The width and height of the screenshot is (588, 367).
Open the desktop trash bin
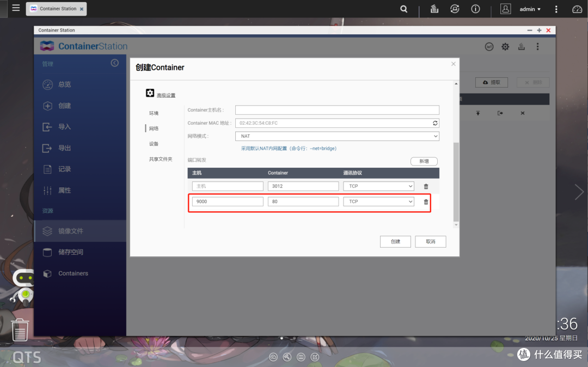click(20, 329)
